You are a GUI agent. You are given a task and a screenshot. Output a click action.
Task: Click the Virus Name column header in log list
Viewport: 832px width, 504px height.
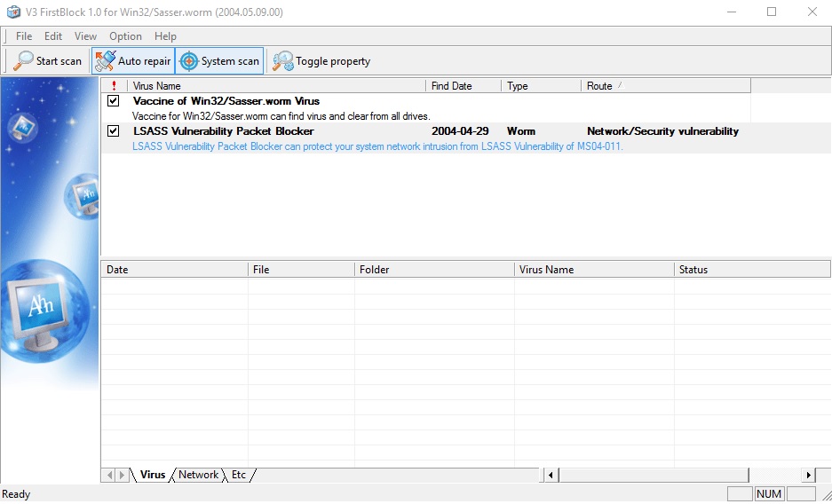tap(594, 270)
